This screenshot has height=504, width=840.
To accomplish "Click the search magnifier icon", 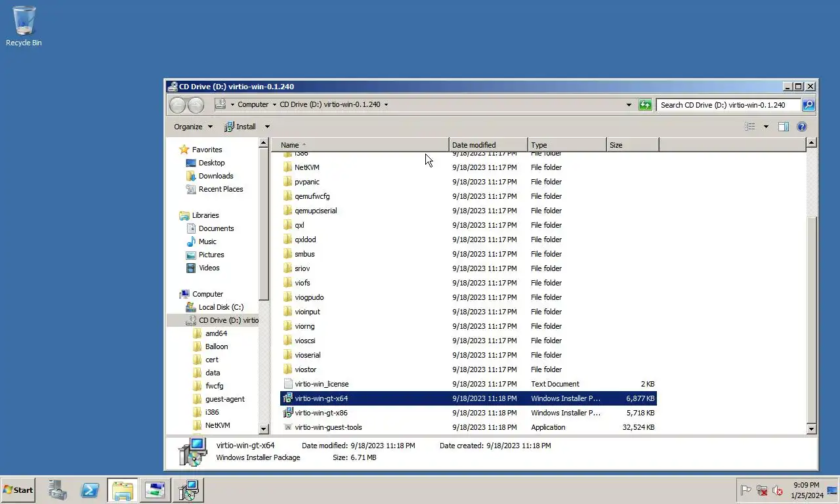I will [808, 104].
